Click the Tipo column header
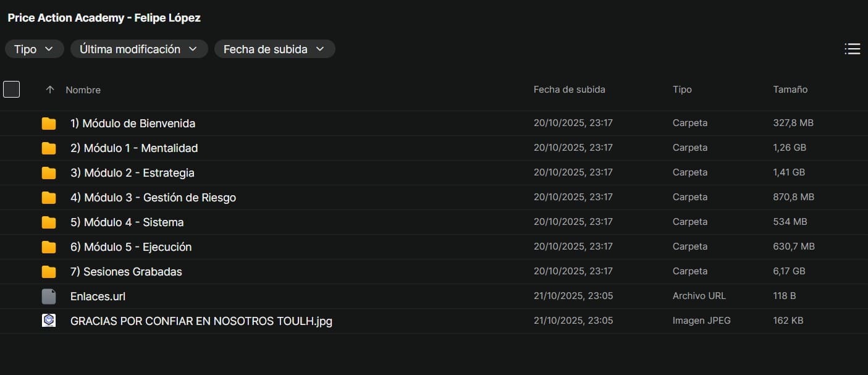The width and height of the screenshot is (868, 375). click(682, 90)
